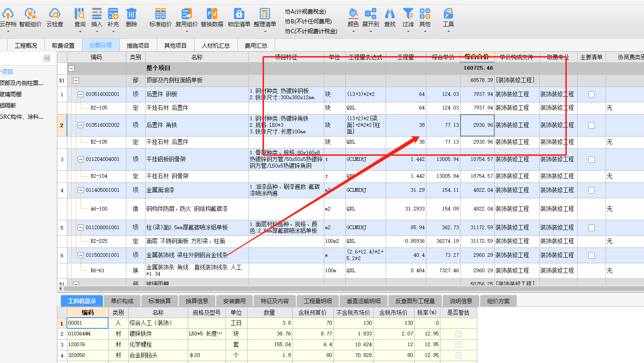
Task: Click 名称 column header in main table
Action: click(197, 57)
